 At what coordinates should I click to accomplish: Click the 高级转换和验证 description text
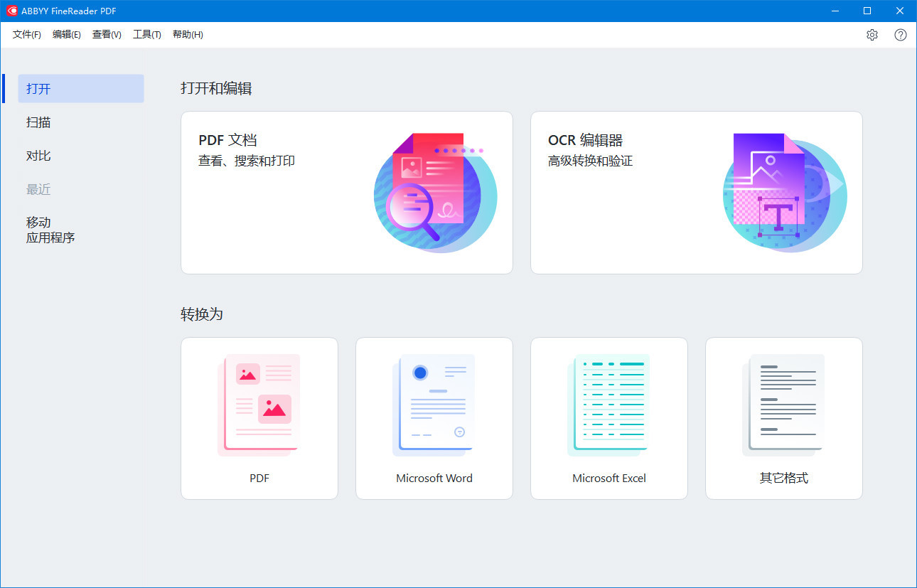[591, 161]
